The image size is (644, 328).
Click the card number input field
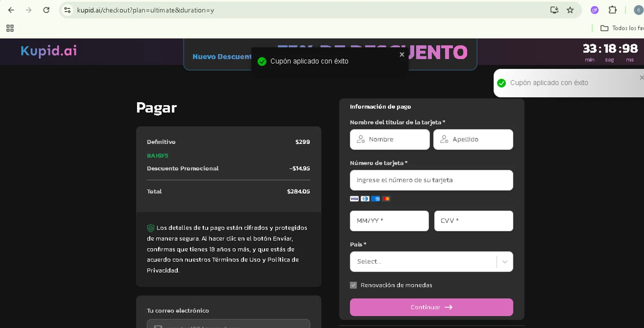(431, 180)
